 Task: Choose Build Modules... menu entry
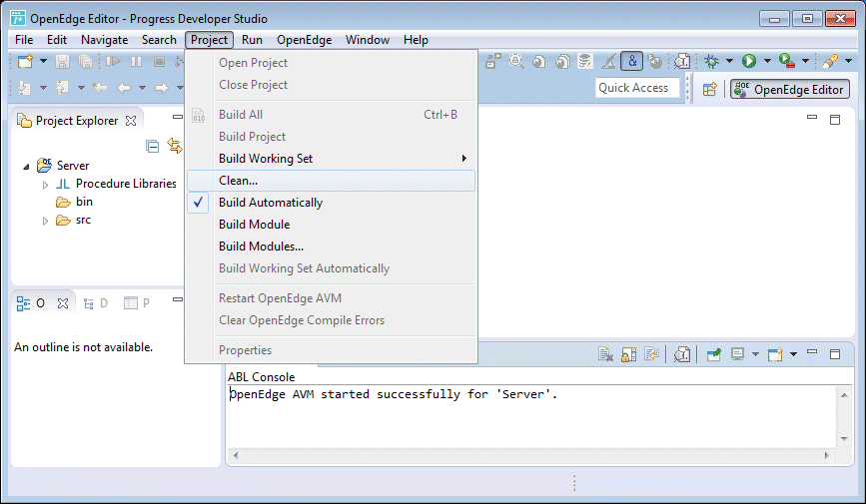pos(331,247)
